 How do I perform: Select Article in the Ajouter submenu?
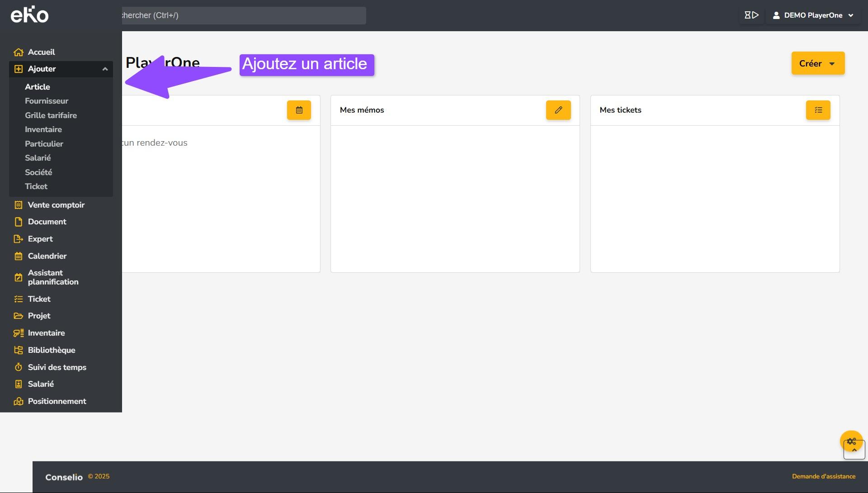(38, 87)
